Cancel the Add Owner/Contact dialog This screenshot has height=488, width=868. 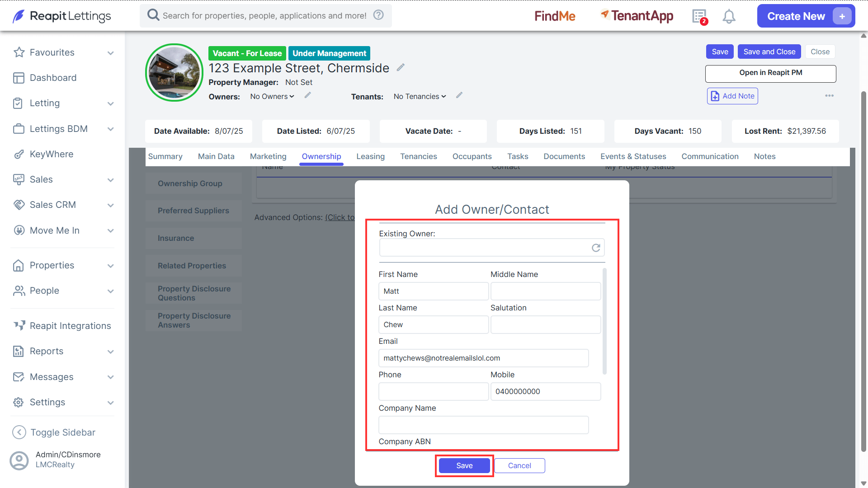[519, 466]
